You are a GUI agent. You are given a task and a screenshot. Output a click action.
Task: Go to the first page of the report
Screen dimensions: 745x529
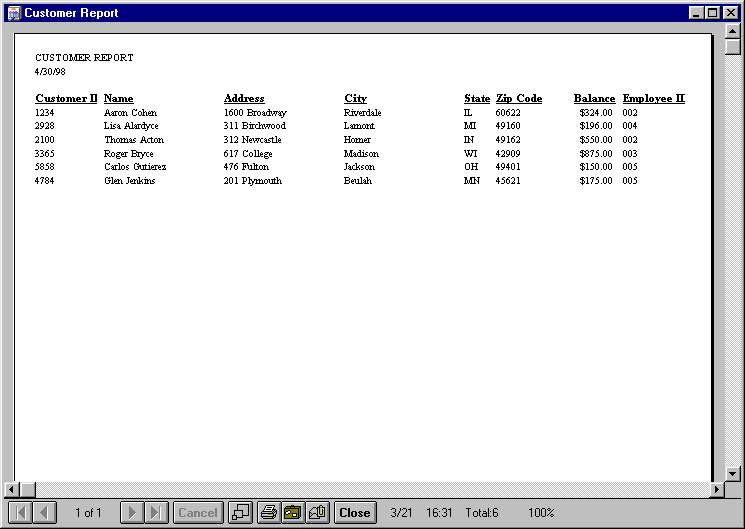tap(20, 513)
